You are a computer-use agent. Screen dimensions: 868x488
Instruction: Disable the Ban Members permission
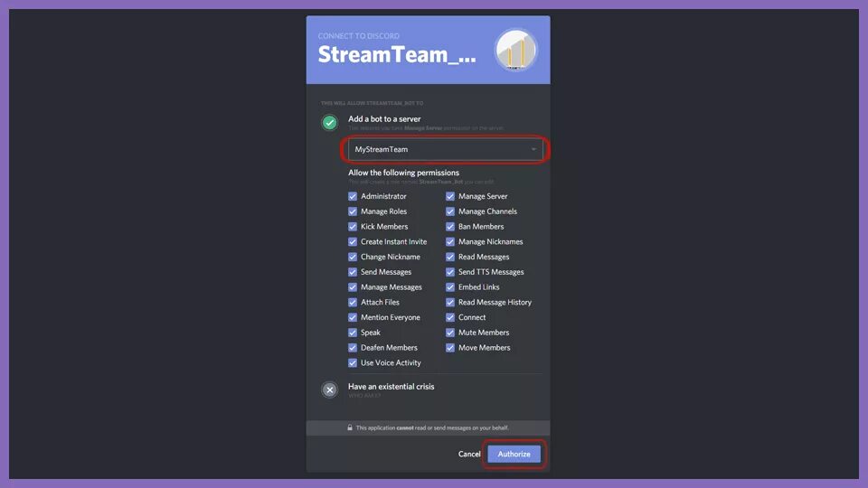450,227
